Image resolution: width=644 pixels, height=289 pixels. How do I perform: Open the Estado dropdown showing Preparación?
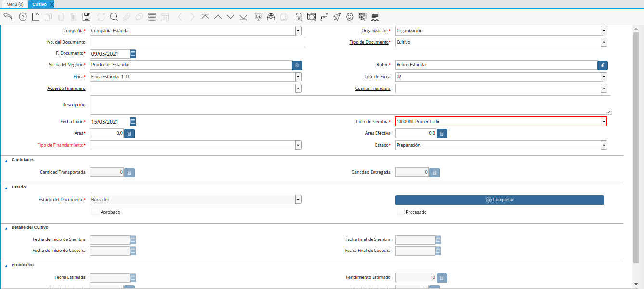604,145
